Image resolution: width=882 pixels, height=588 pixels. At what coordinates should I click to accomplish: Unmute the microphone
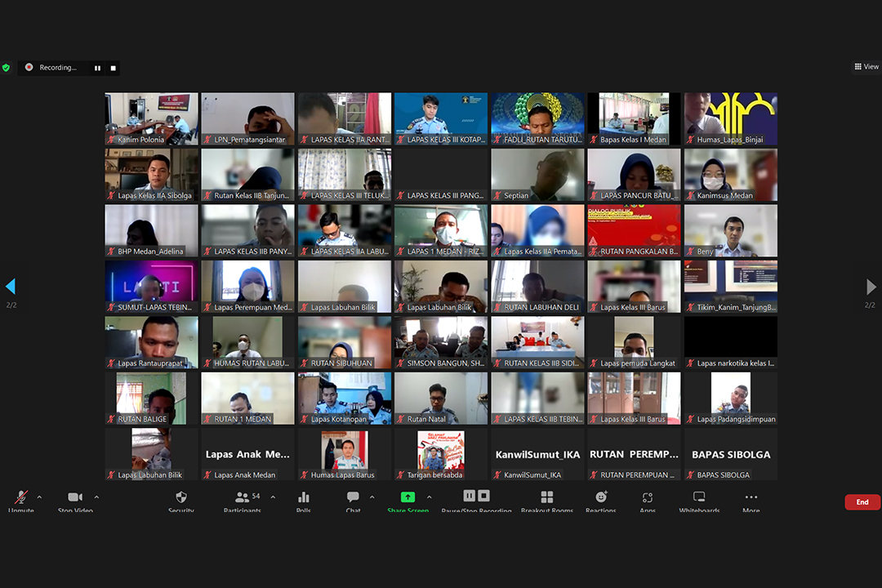[x=21, y=497]
